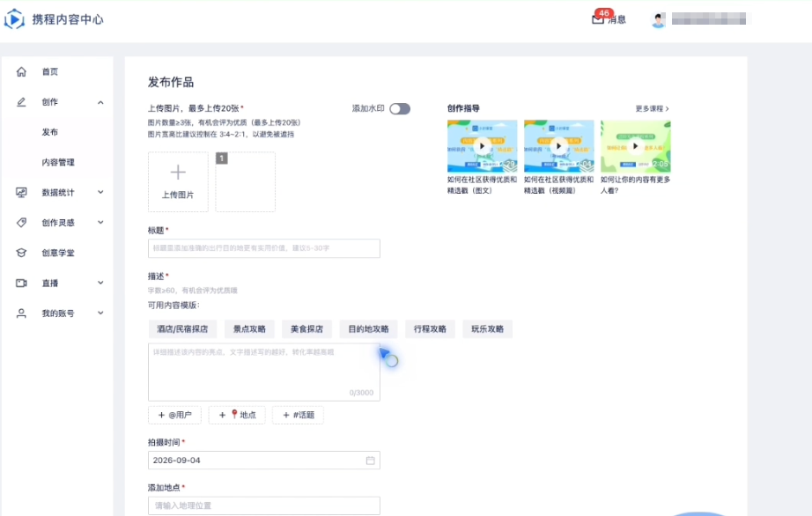Choose 酒店/民宿探店 template
Viewport: 812px width, 516px height.
pos(182,328)
